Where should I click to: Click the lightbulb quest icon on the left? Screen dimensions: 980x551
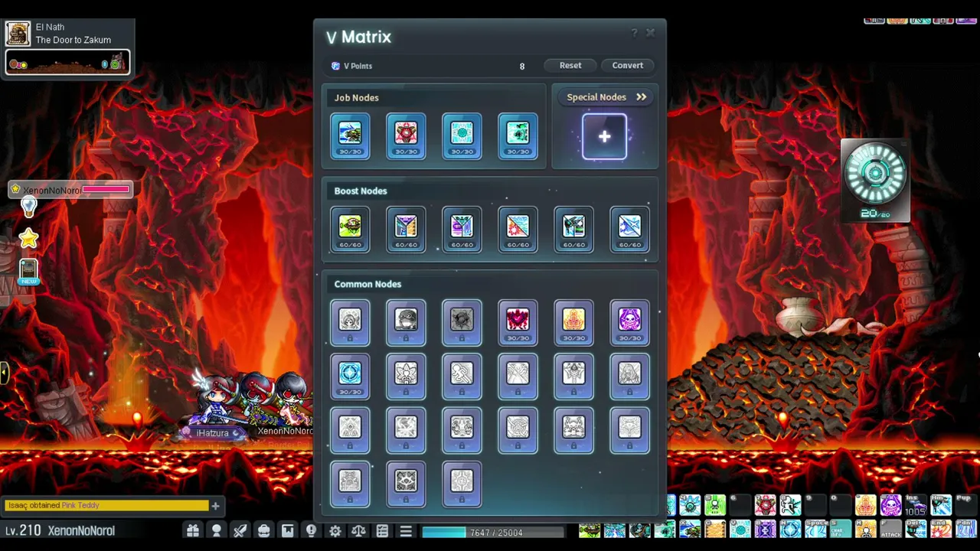[x=28, y=207]
